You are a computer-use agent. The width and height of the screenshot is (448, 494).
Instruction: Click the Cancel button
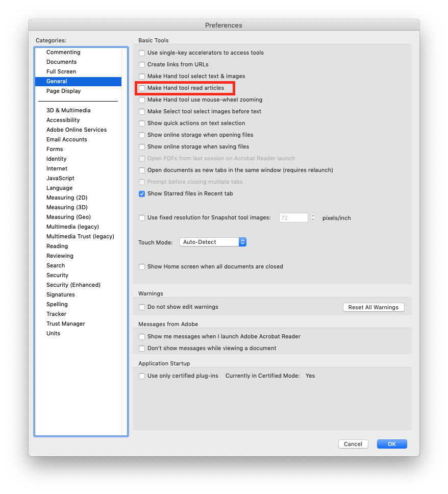[x=353, y=444]
